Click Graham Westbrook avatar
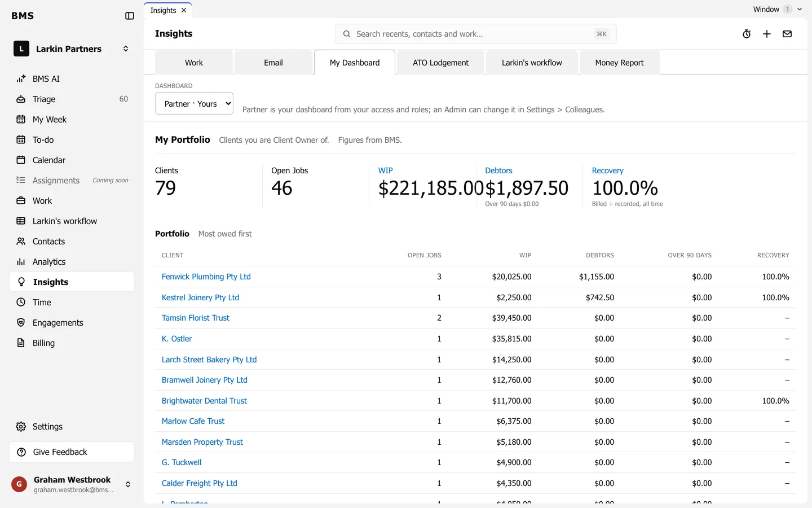Image resolution: width=812 pixels, height=508 pixels. click(x=19, y=484)
